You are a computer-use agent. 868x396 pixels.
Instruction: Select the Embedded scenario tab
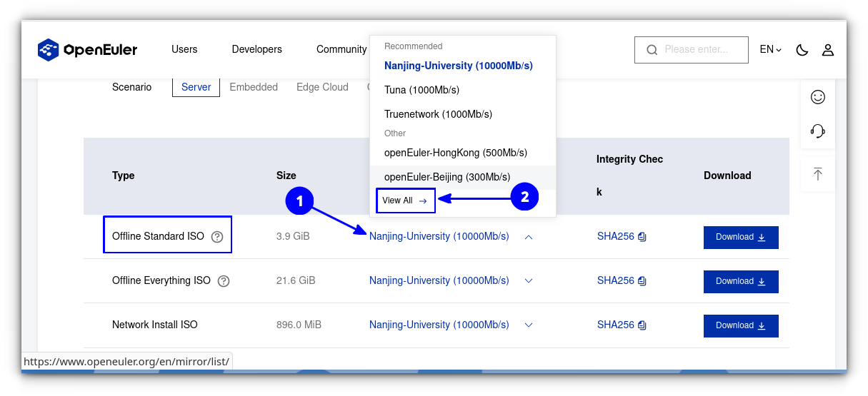coord(254,87)
